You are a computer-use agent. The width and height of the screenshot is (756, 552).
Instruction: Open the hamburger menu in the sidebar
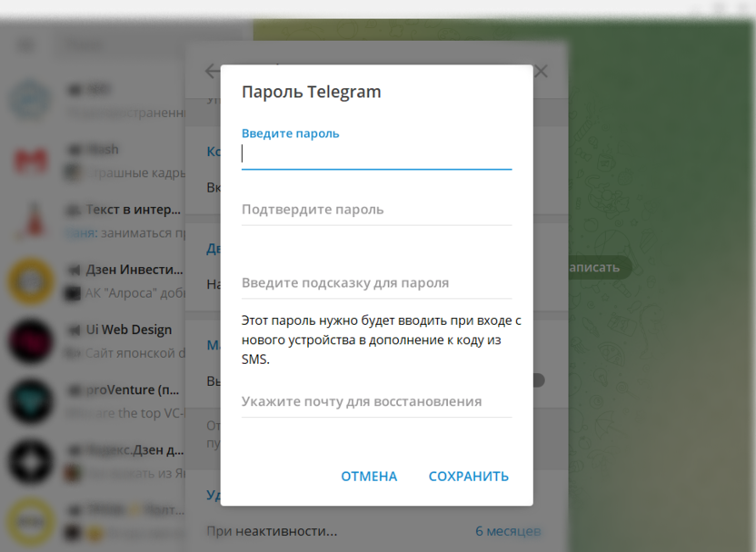point(26,45)
